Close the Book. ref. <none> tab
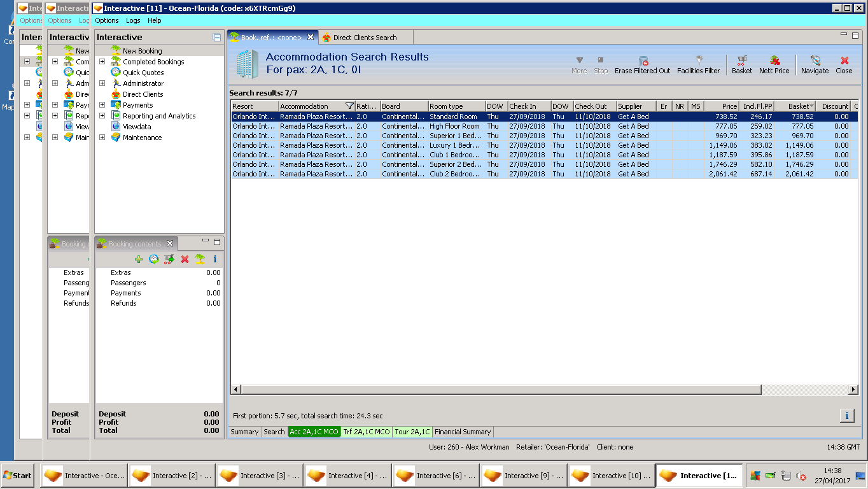The width and height of the screenshot is (868, 489). click(x=311, y=38)
